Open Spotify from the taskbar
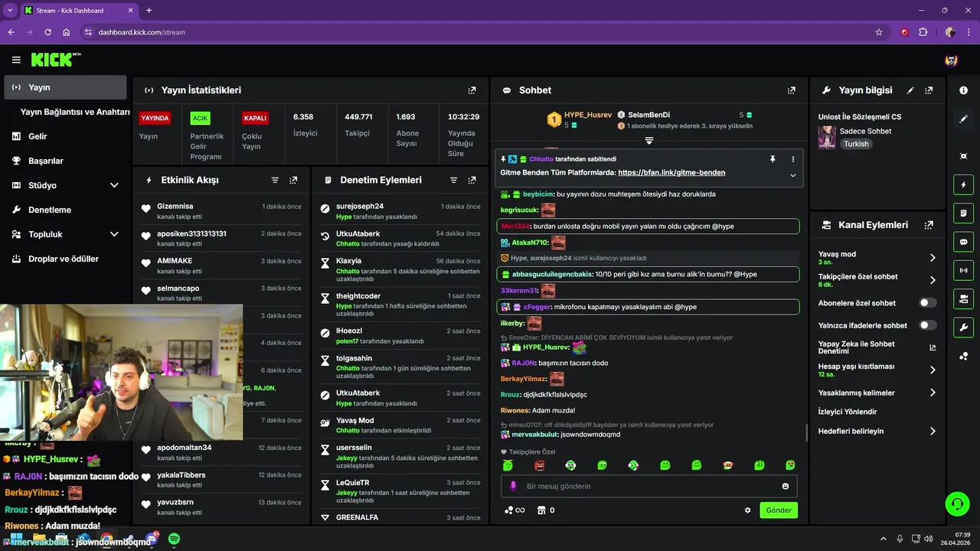The height and width of the screenshot is (551, 980). [x=174, y=539]
